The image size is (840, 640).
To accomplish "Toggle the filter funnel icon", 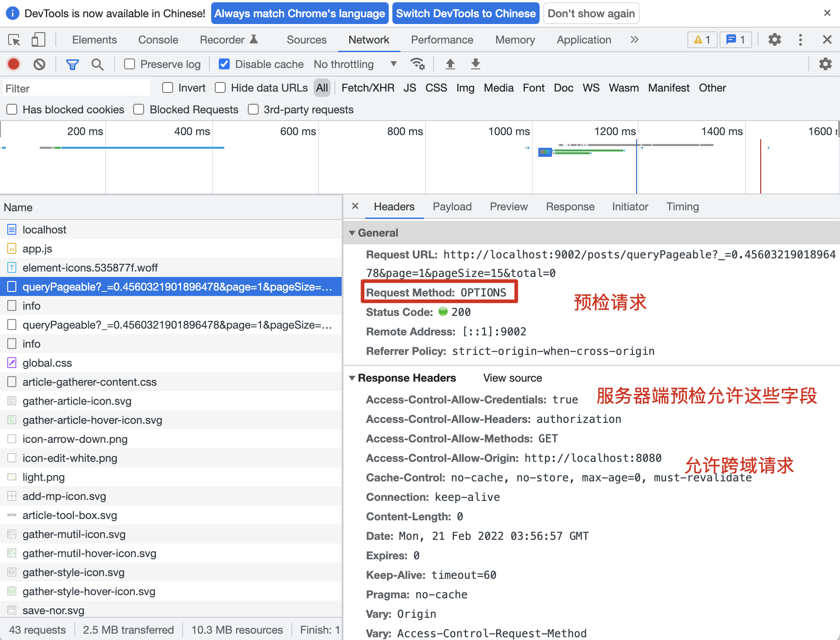I will 72,64.
